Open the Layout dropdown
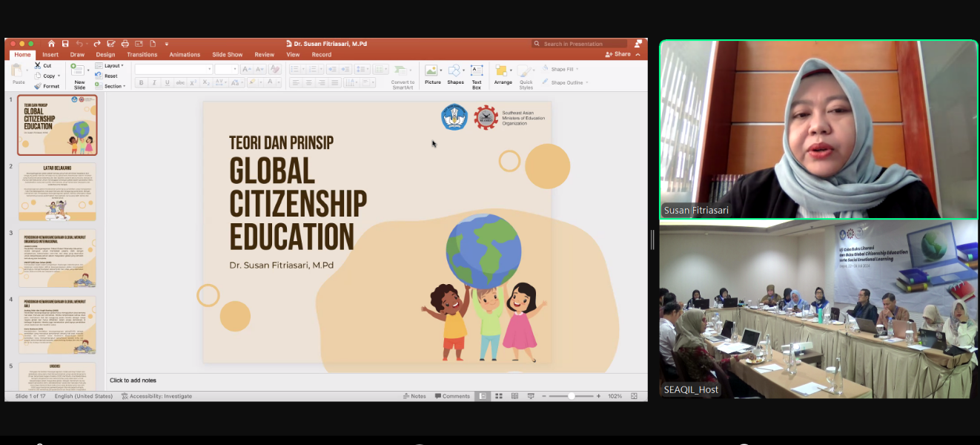980x445 pixels. 110,65
